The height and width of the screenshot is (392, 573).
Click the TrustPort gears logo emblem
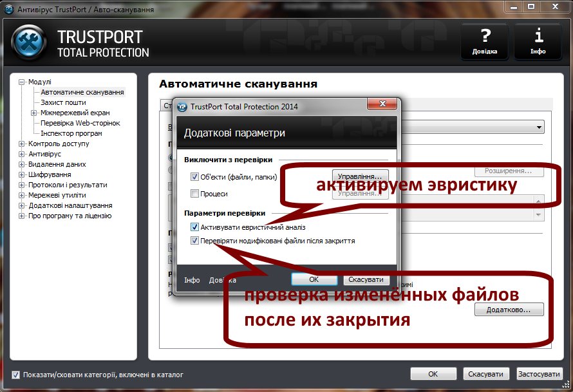[x=28, y=42]
